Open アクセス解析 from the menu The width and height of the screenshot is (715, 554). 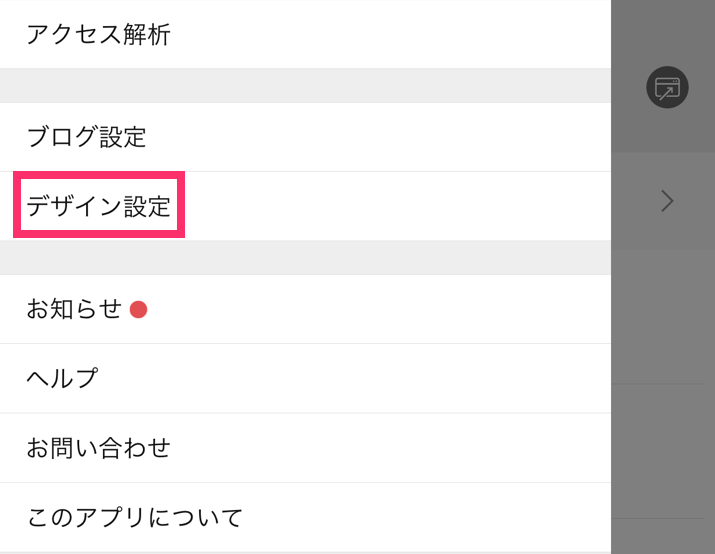pos(98,35)
